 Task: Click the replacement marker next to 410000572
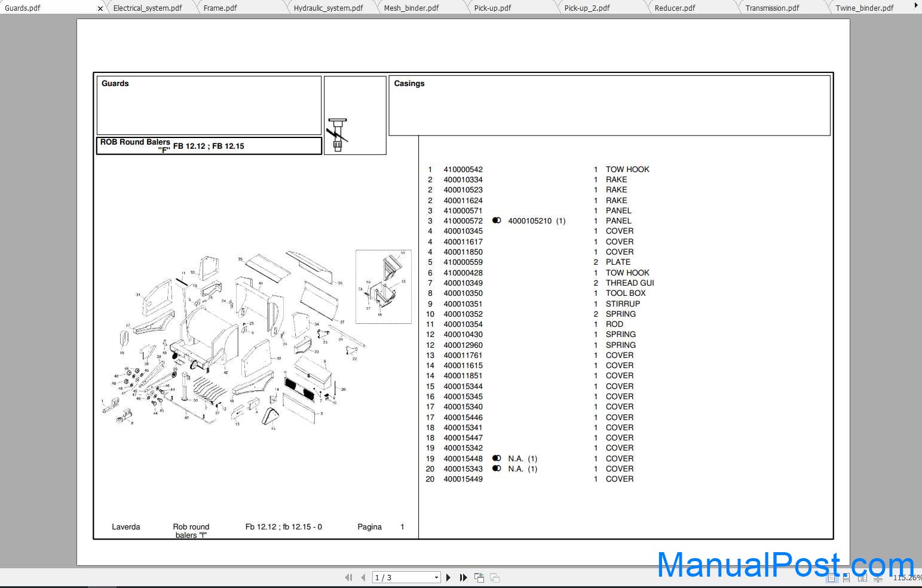(x=497, y=220)
